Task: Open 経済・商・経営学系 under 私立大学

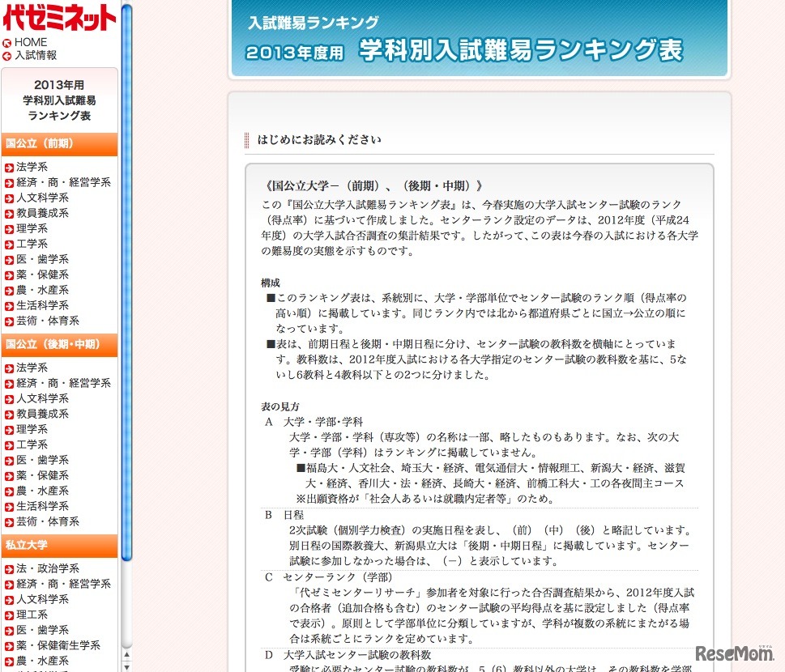Action: tap(63, 584)
